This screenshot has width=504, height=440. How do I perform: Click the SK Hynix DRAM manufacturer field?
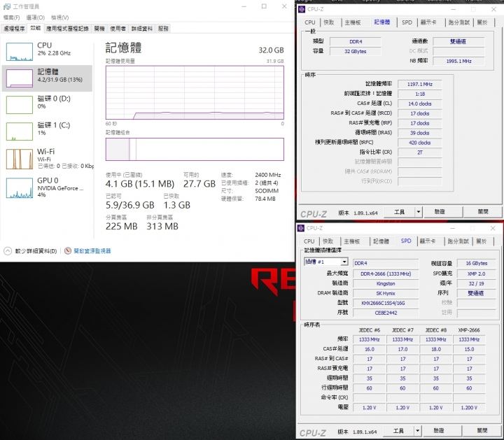pos(386,293)
